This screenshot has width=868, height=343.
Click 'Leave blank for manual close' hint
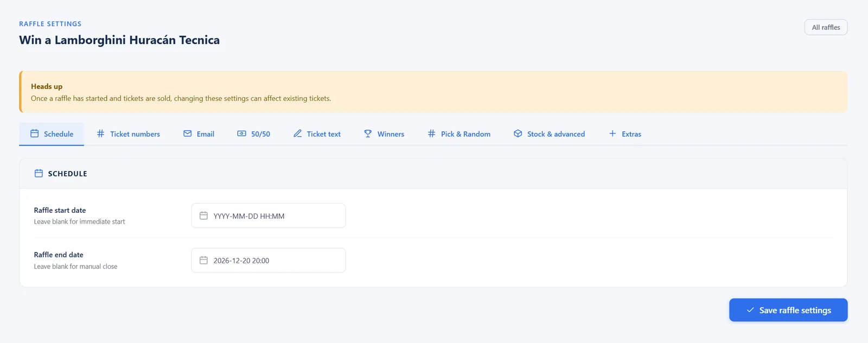tap(75, 266)
